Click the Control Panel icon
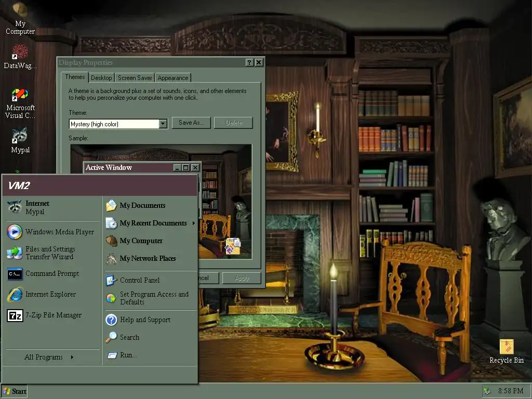 pyautogui.click(x=111, y=280)
